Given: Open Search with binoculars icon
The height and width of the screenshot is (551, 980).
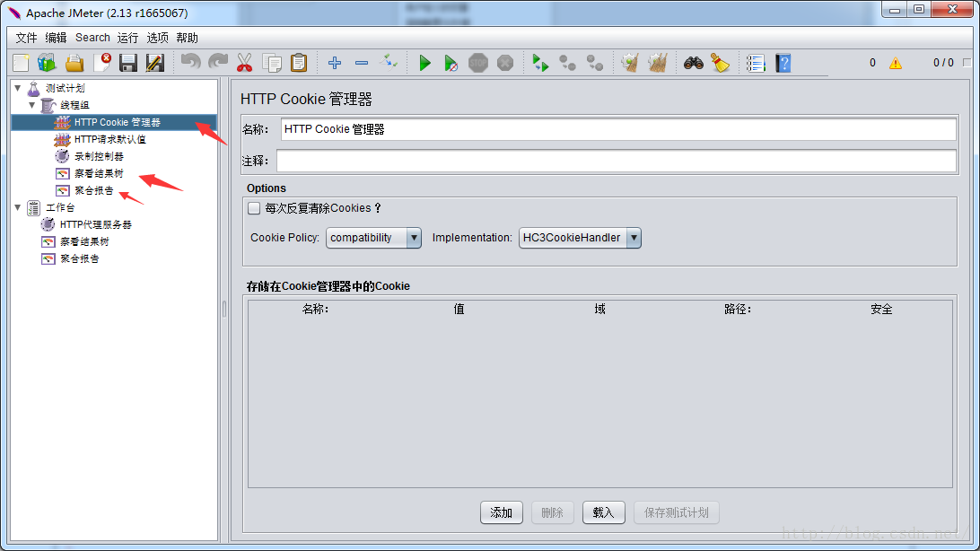Looking at the screenshot, I should tap(693, 63).
